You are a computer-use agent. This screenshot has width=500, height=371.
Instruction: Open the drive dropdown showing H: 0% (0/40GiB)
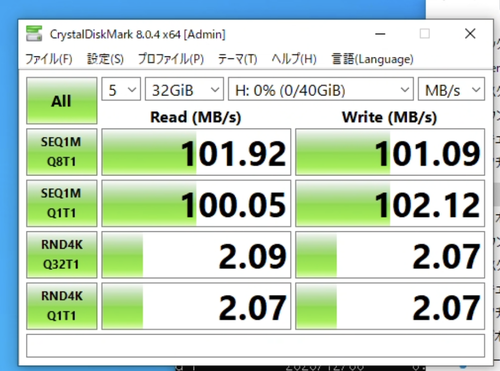(321, 89)
